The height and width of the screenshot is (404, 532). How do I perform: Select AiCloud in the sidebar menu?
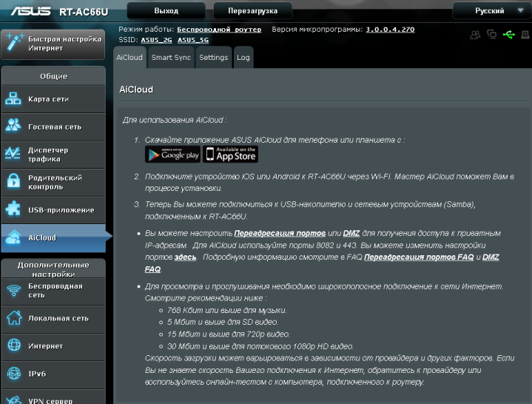tap(53, 238)
